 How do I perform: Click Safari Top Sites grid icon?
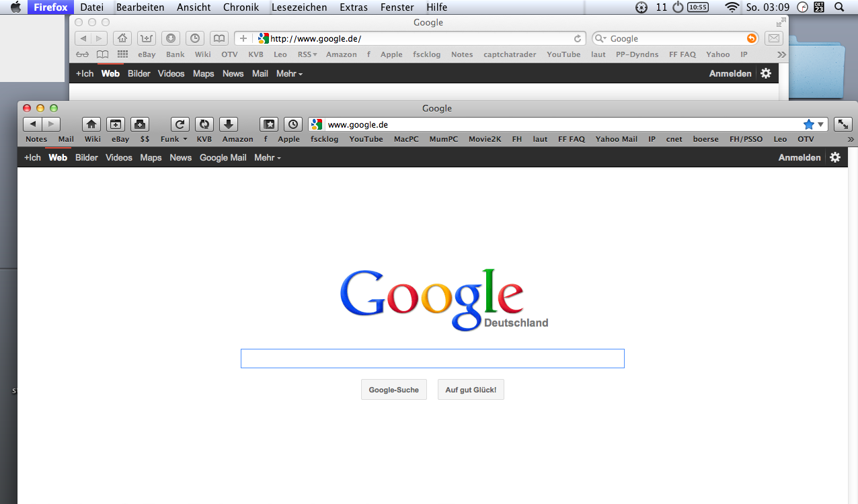[122, 54]
